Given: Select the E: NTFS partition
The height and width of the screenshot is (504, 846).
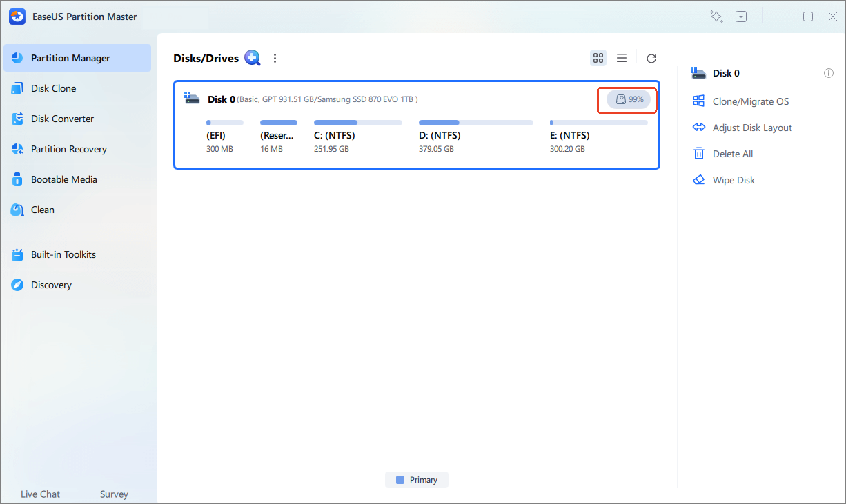Looking at the screenshot, I should (x=598, y=137).
